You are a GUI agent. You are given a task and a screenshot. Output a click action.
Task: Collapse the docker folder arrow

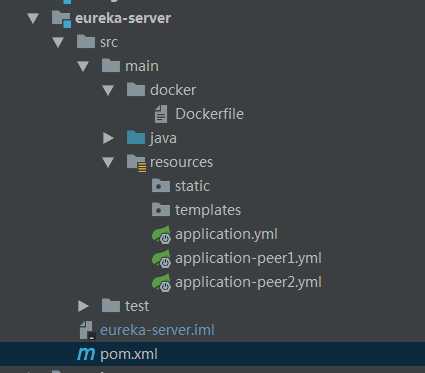(x=108, y=90)
